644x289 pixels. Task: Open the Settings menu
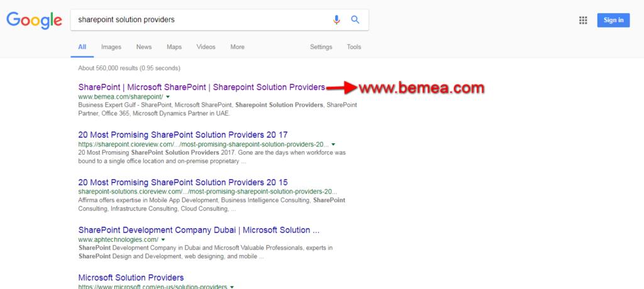[321, 47]
